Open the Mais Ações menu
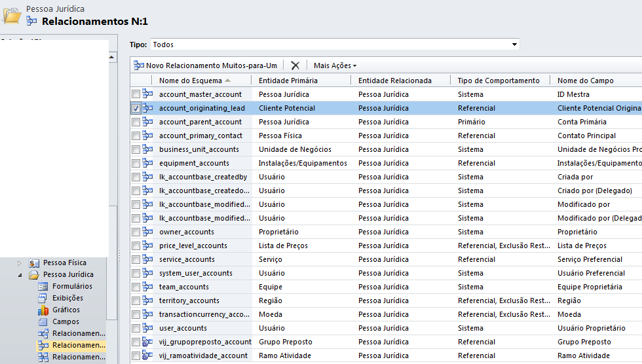642x364 pixels. pyautogui.click(x=335, y=65)
